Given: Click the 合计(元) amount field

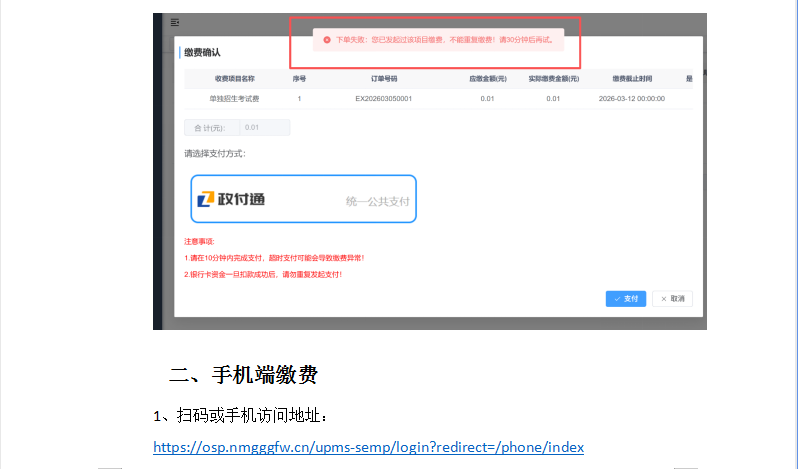Looking at the screenshot, I should point(264,127).
